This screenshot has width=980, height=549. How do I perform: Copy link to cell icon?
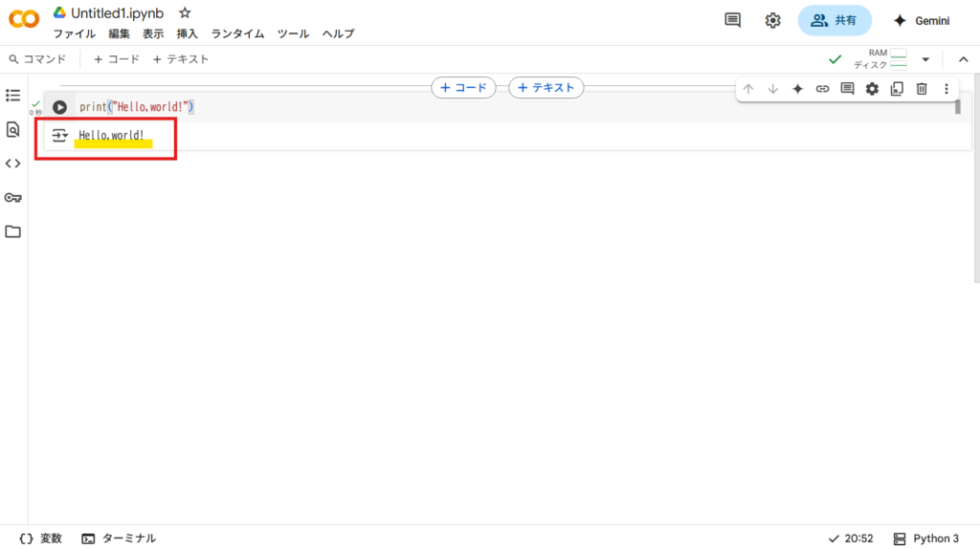tap(822, 89)
